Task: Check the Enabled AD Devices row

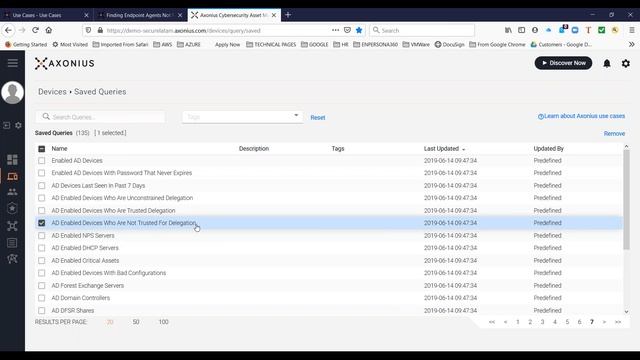Action: point(42,161)
